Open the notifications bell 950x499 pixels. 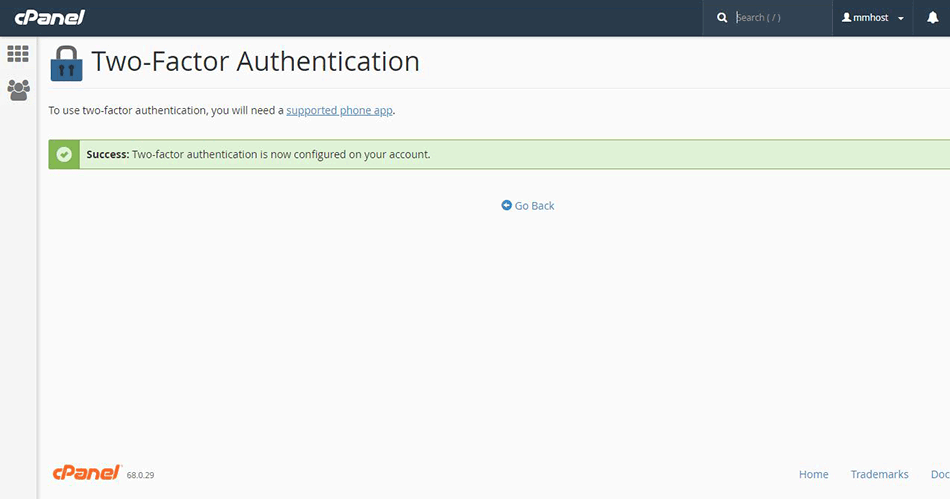pyautogui.click(x=932, y=18)
